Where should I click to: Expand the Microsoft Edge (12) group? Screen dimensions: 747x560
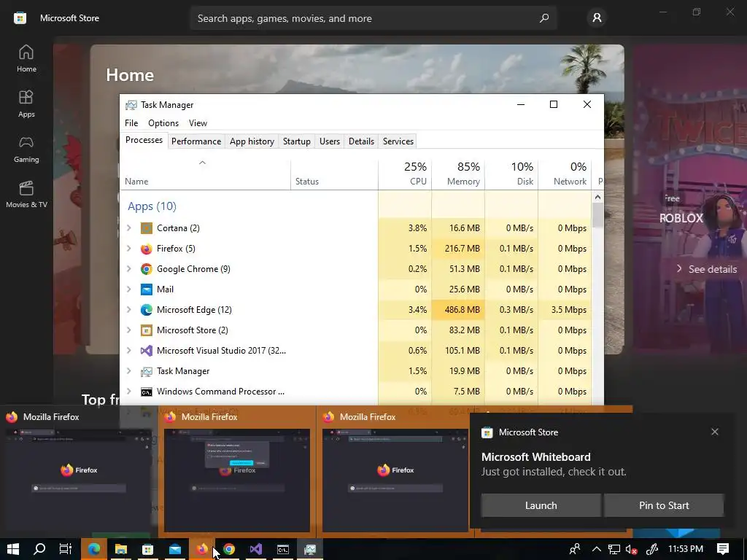coord(128,309)
